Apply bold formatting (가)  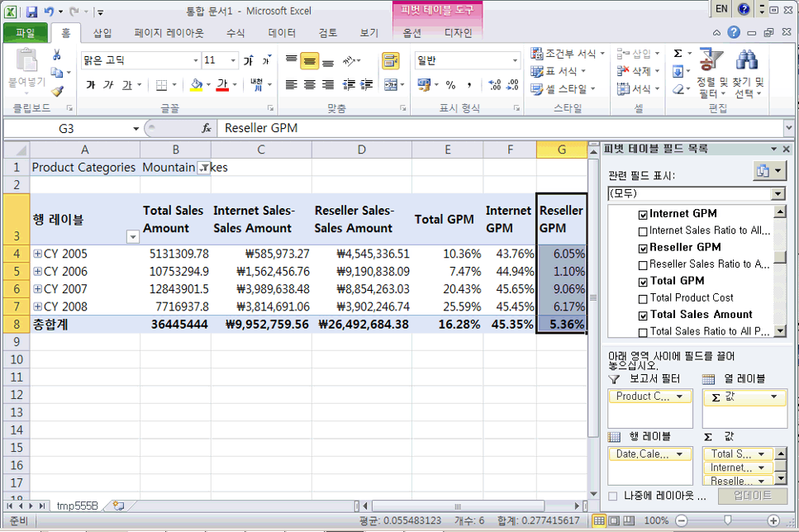[91, 84]
